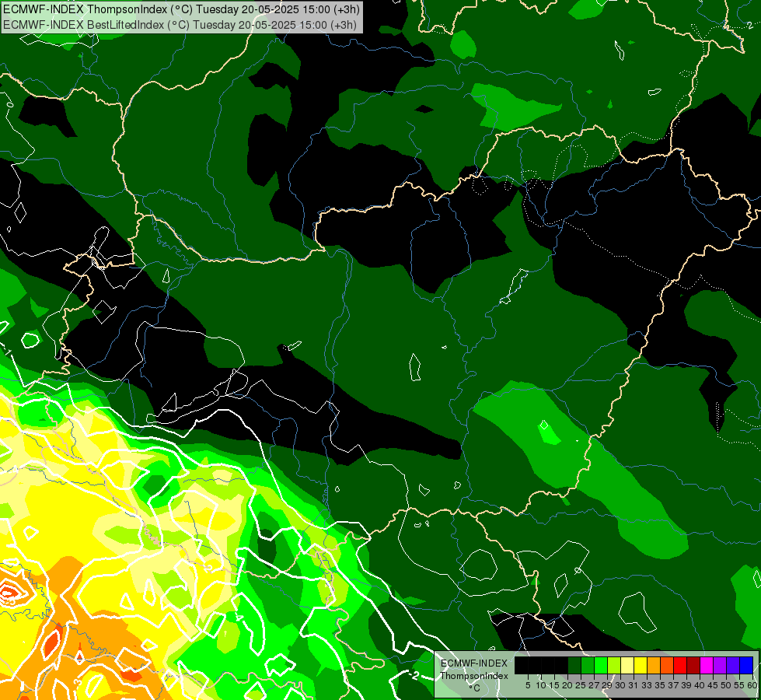Click the legend scale value 40
Viewport: 761px width, 700px height.
pos(700,685)
